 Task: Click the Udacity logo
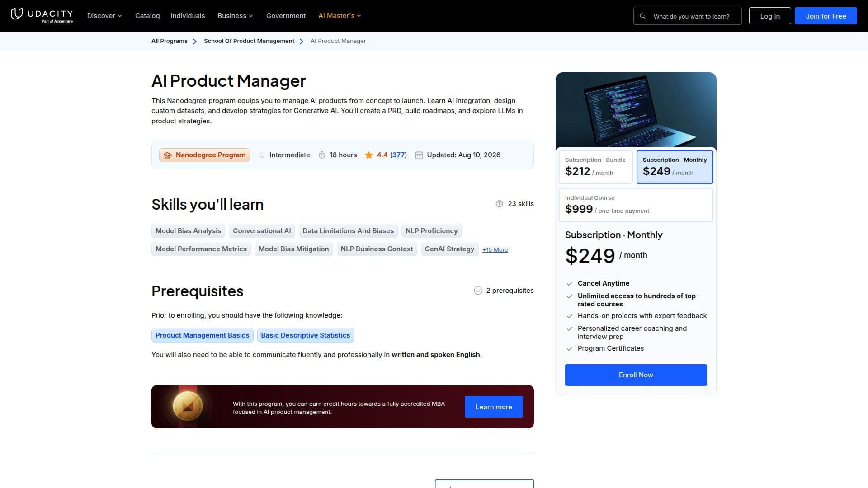(x=42, y=15)
